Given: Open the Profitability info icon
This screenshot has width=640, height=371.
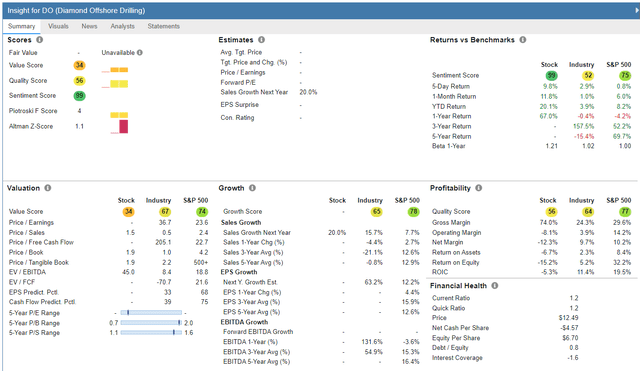Looking at the screenshot, I should [478, 188].
